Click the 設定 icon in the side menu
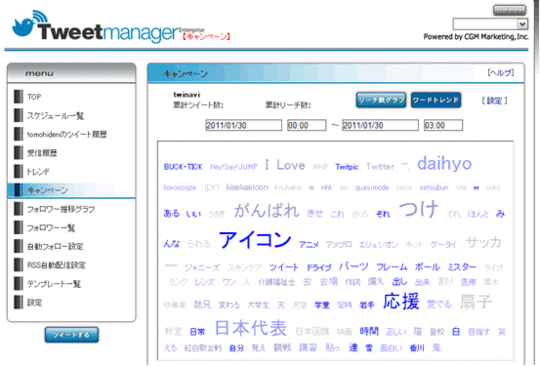 click(19, 302)
